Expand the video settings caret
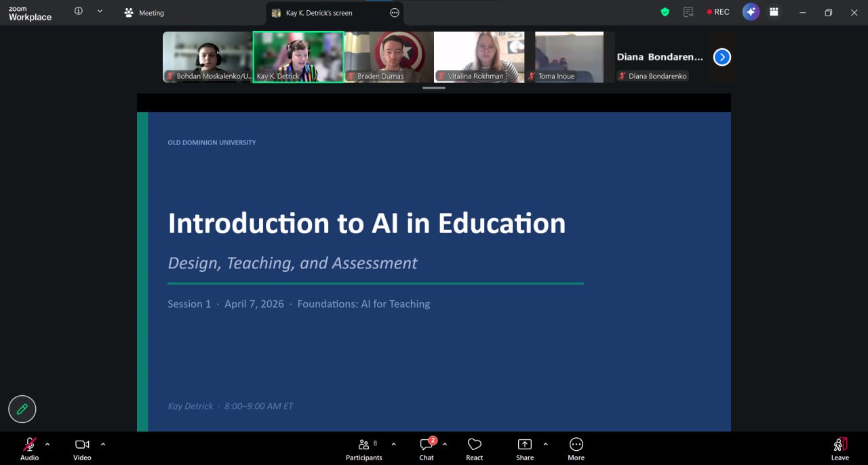Image resolution: width=868 pixels, height=465 pixels. point(103,444)
